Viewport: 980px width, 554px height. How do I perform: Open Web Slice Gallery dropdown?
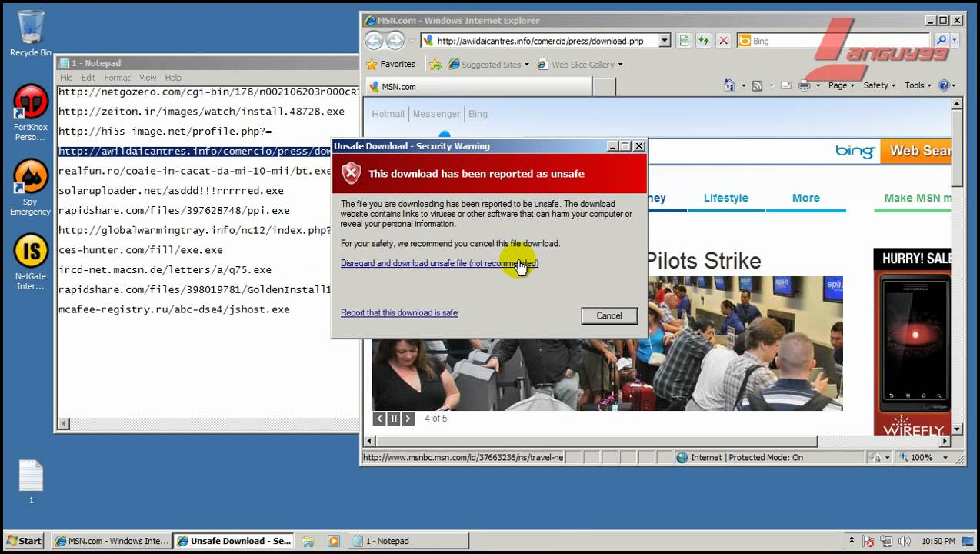tap(580, 65)
